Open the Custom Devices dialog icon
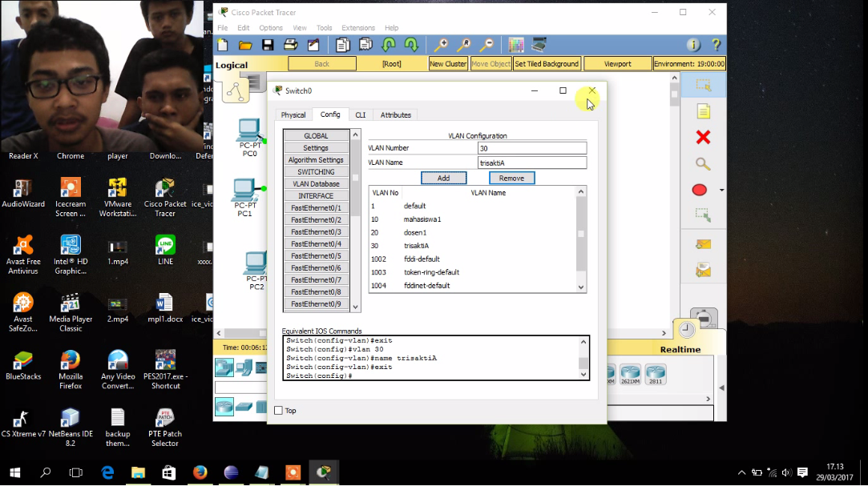Viewport: 868px width, 486px height. coord(539,45)
